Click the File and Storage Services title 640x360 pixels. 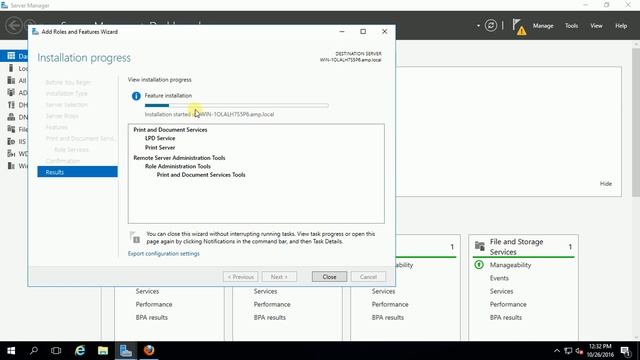(516, 247)
